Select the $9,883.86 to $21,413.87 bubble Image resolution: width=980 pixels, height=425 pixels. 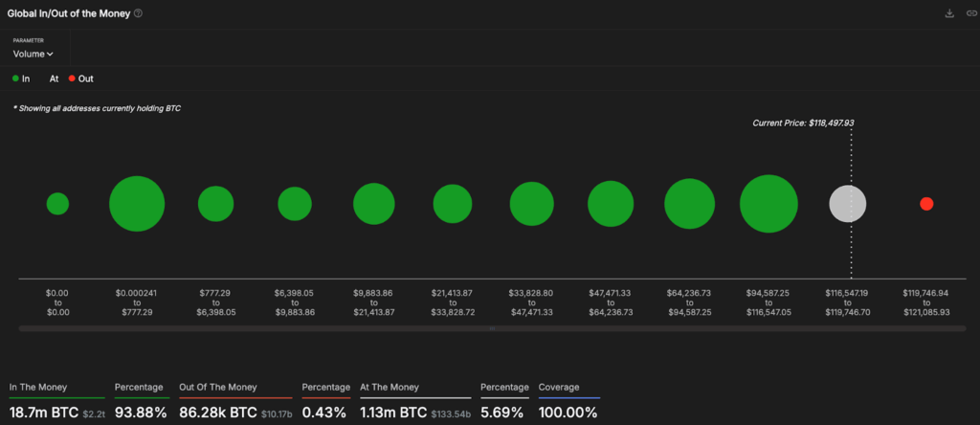point(374,204)
